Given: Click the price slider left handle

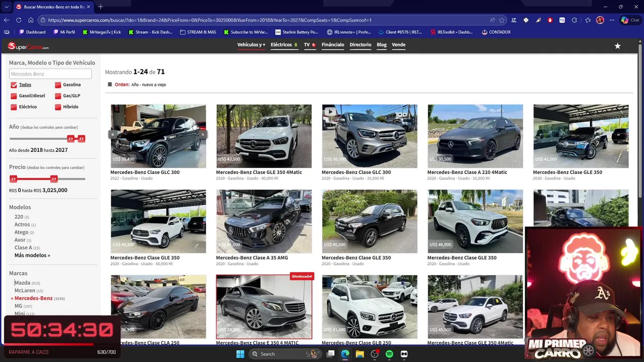Looking at the screenshot, I should [14, 179].
